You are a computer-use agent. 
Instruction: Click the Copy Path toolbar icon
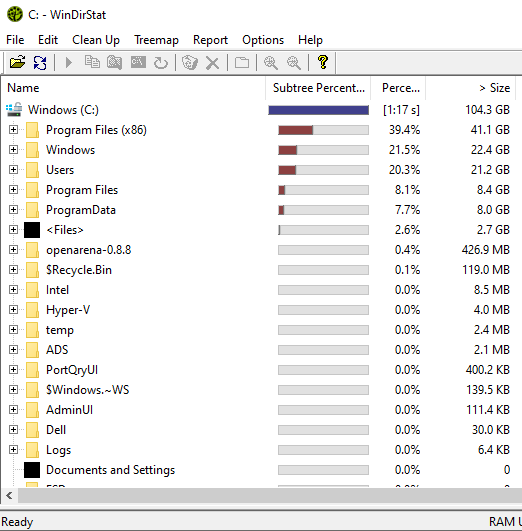coord(92,62)
